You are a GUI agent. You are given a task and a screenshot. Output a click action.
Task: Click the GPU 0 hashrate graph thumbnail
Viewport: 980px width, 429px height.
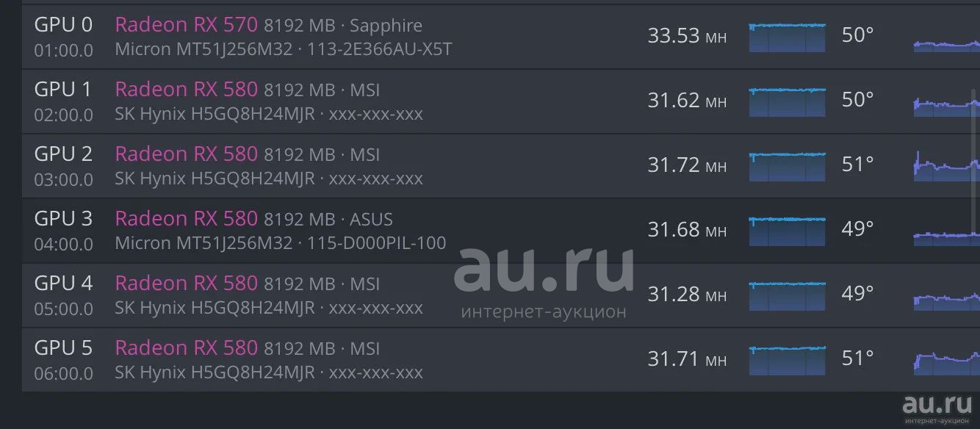(x=787, y=37)
